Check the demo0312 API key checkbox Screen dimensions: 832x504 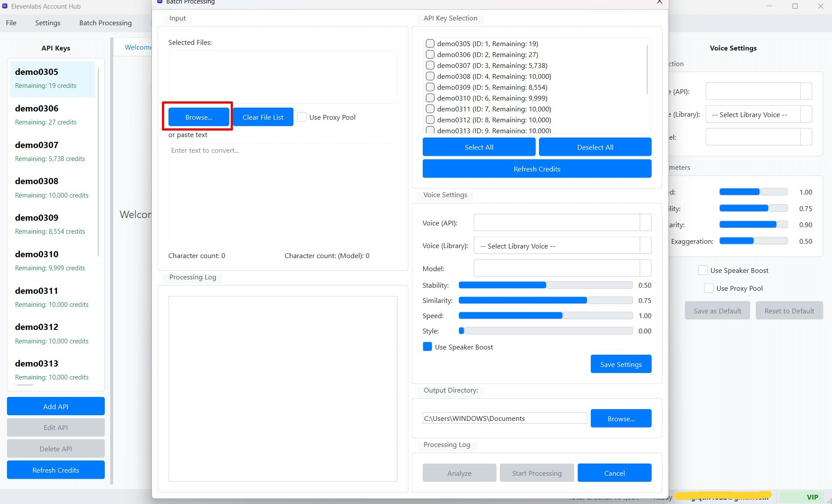pyautogui.click(x=430, y=120)
